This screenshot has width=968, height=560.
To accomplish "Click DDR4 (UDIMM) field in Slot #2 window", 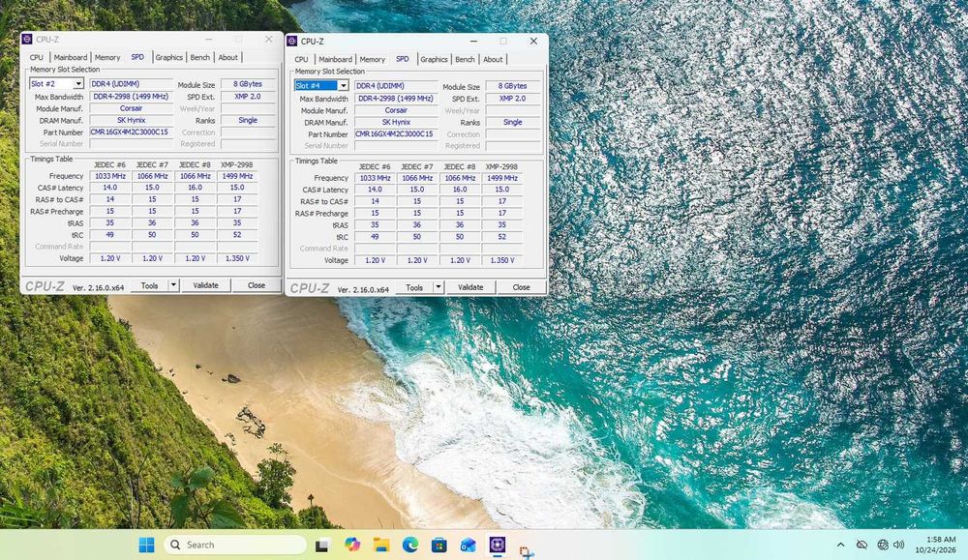I will 131,84.
